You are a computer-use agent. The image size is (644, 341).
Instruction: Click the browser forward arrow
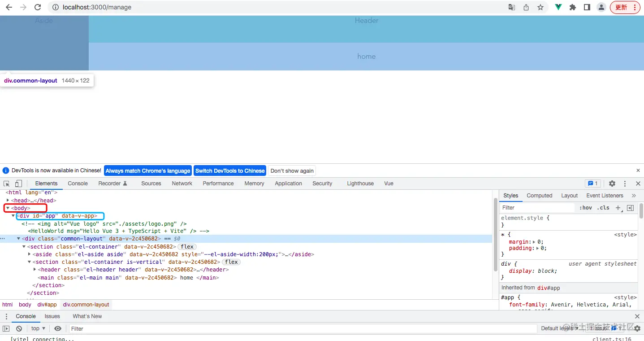[x=23, y=7]
